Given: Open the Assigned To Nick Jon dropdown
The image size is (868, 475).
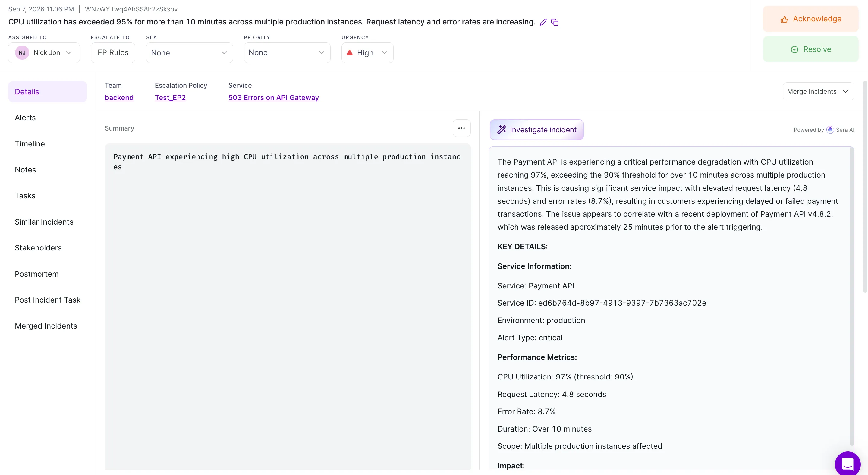Looking at the screenshot, I should pyautogui.click(x=44, y=52).
